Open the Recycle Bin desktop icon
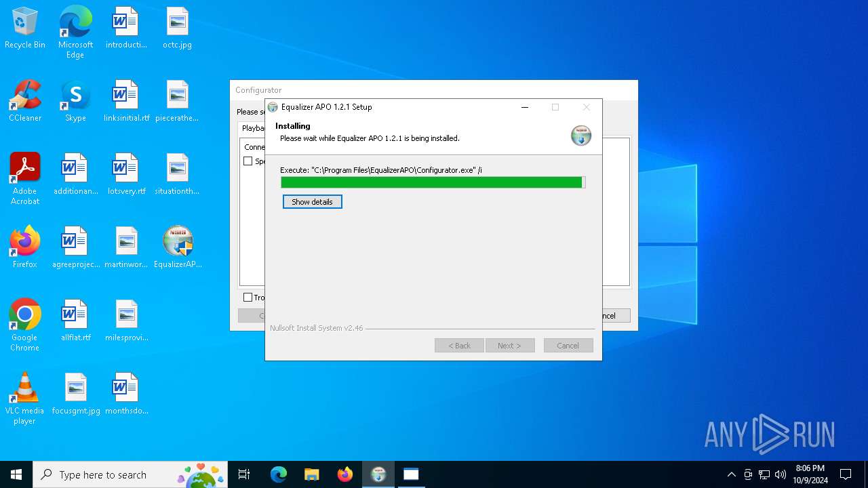Image resolution: width=868 pixels, height=488 pixels. coord(25,28)
